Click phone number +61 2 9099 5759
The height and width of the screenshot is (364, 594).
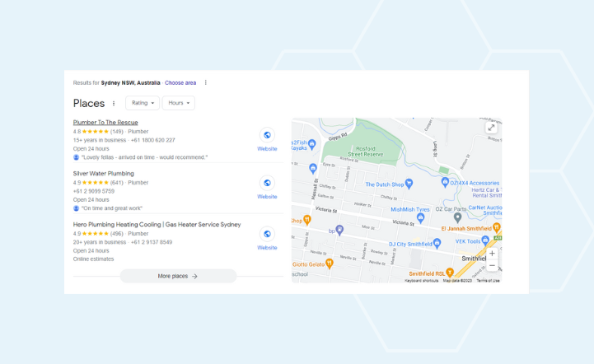[x=94, y=191]
